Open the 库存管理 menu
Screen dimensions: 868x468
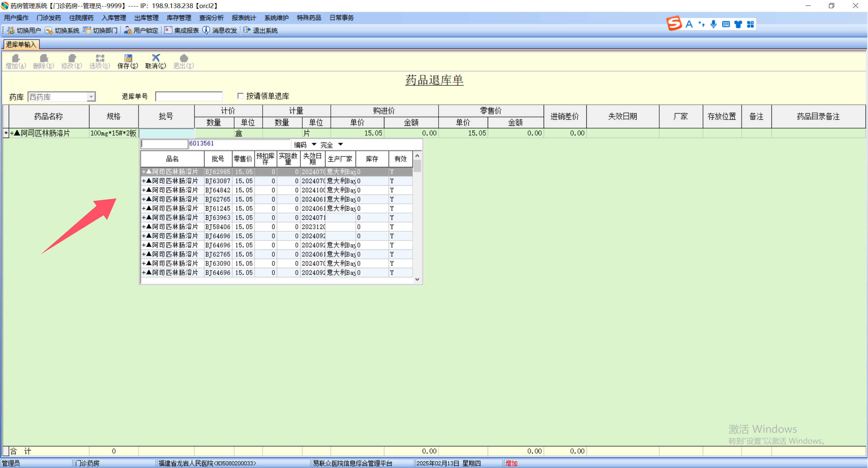[179, 18]
